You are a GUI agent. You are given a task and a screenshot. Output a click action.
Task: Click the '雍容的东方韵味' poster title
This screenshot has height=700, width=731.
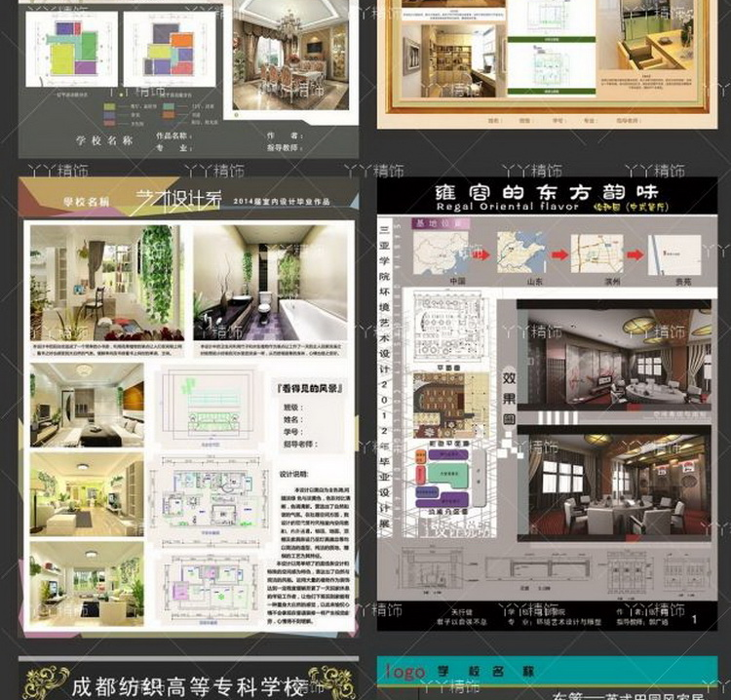click(547, 192)
